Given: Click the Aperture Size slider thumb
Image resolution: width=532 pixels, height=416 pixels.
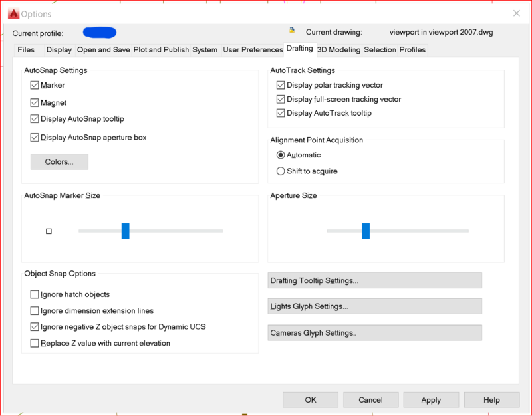Looking at the screenshot, I should [x=365, y=231].
